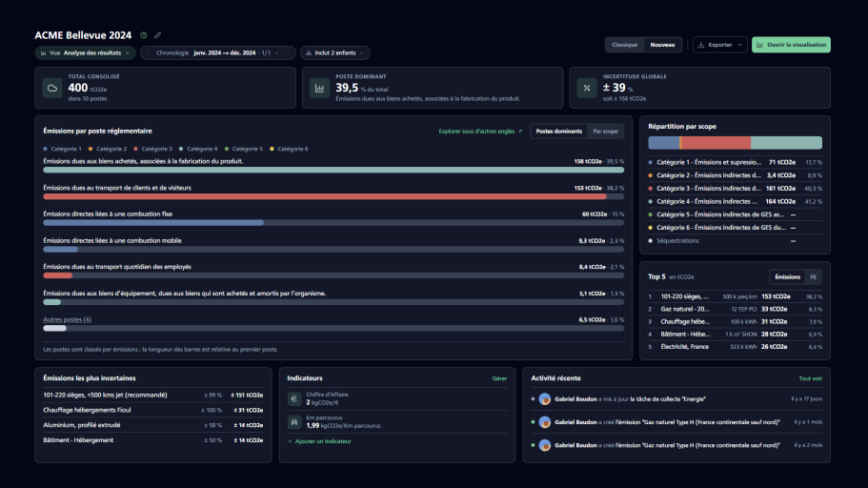Viewport: 868px width, 488px height.
Task: Click 'Aluminium, profilé extrudé' uncertainty row
Action: [x=153, y=425]
